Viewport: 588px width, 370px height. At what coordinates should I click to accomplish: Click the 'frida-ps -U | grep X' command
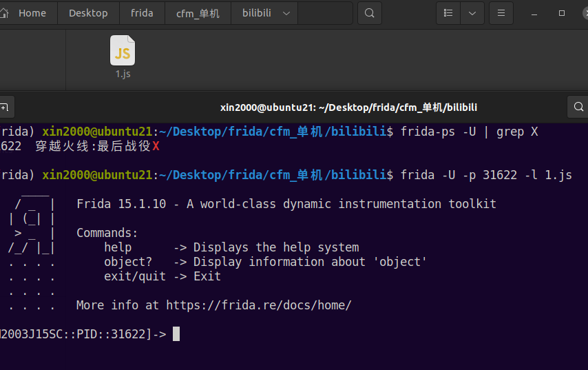point(469,132)
